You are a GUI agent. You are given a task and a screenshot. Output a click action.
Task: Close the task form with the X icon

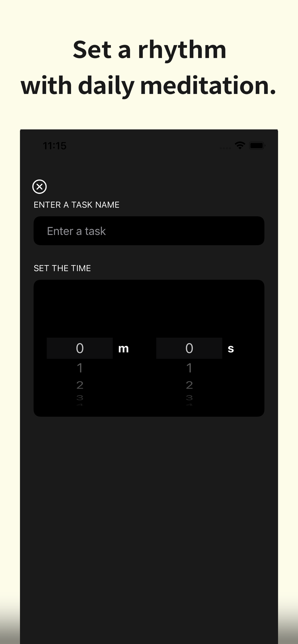point(39,186)
